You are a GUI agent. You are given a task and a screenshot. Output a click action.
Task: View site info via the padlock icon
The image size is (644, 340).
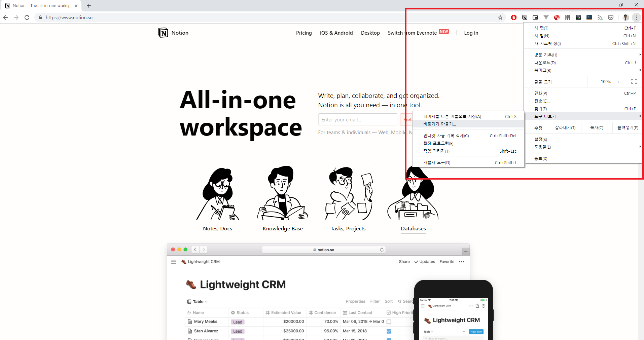click(40, 17)
